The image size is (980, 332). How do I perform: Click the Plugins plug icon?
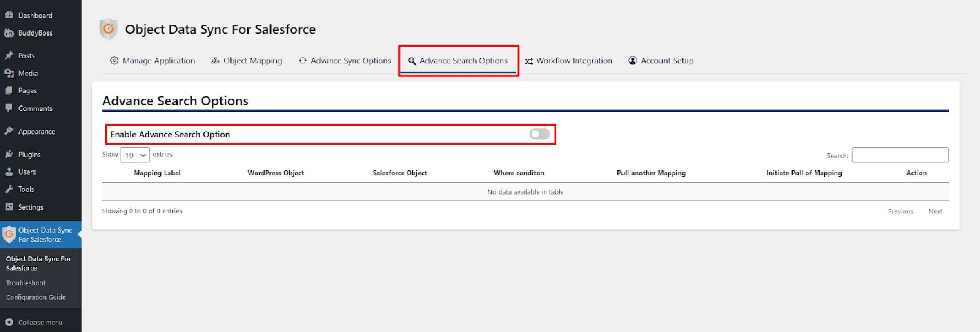click(9, 154)
